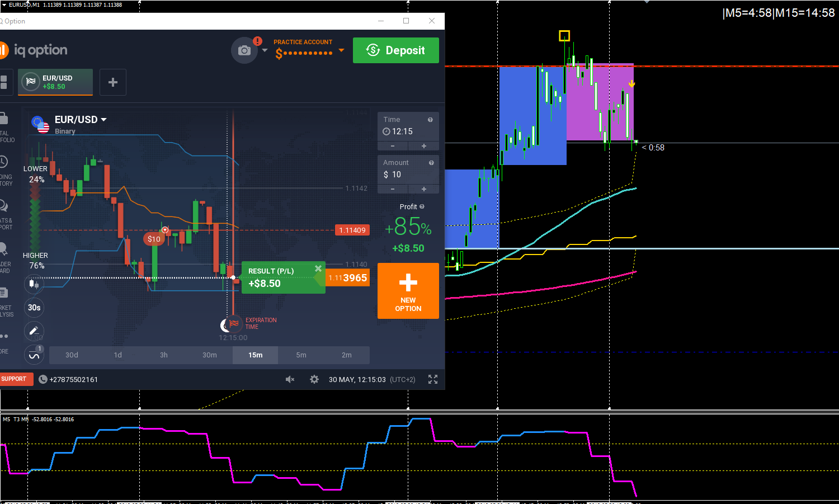Viewport: 839px width, 504px height.
Task: Open Chats & Support in the sidebar
Action: pyautogui.click(x=4, y=215)
